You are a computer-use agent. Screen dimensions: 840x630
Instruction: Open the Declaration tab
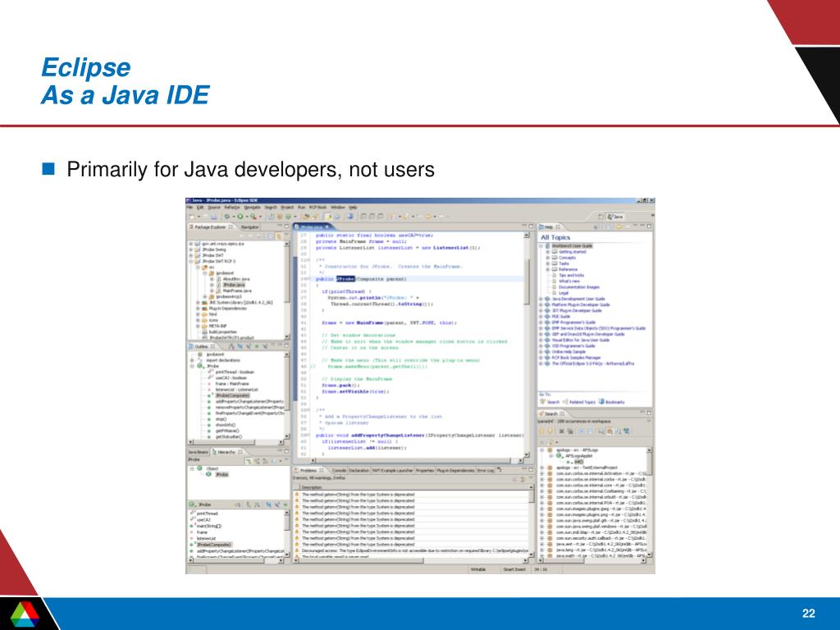click(x=358, y=470)
